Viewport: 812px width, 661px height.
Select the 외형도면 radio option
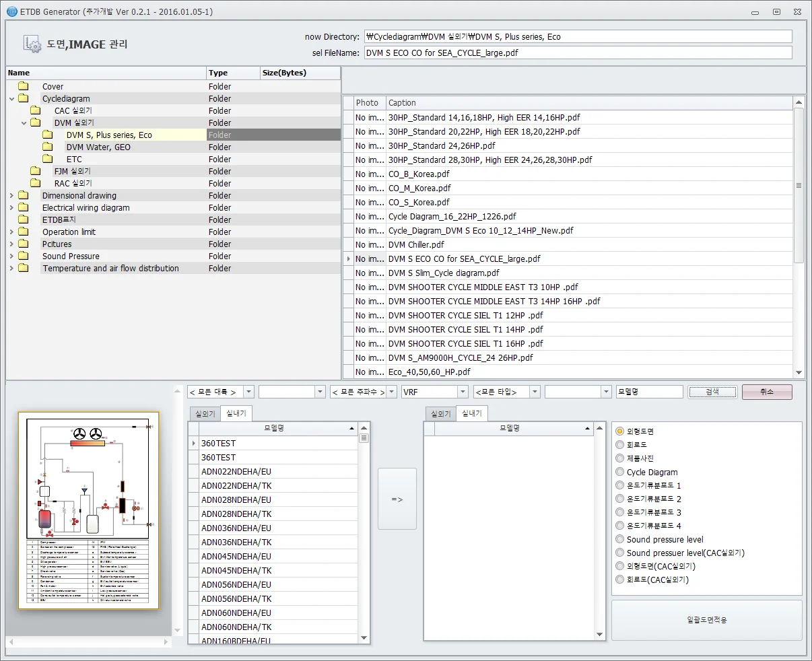(620, 431)
